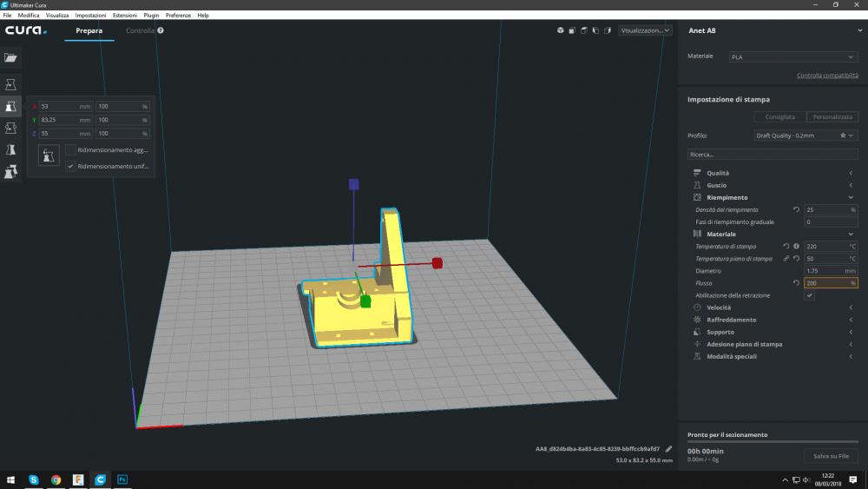Reset the Flusso value with revert arrow
This screenshot has height=489, width=868.
(x=797, y=283)
